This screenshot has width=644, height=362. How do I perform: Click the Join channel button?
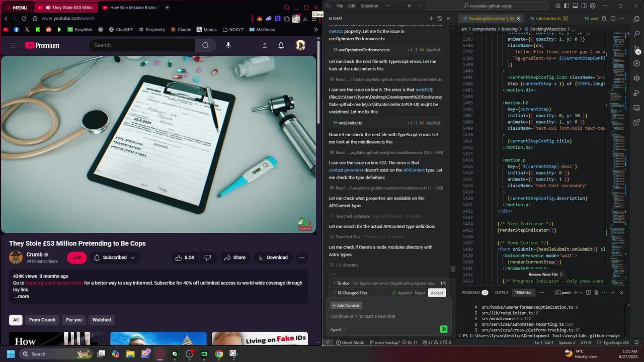76,257
